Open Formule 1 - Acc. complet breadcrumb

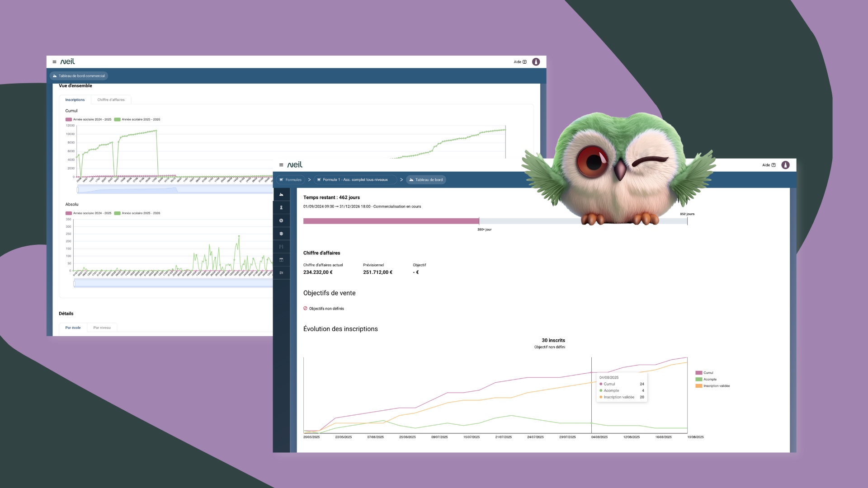355,180
